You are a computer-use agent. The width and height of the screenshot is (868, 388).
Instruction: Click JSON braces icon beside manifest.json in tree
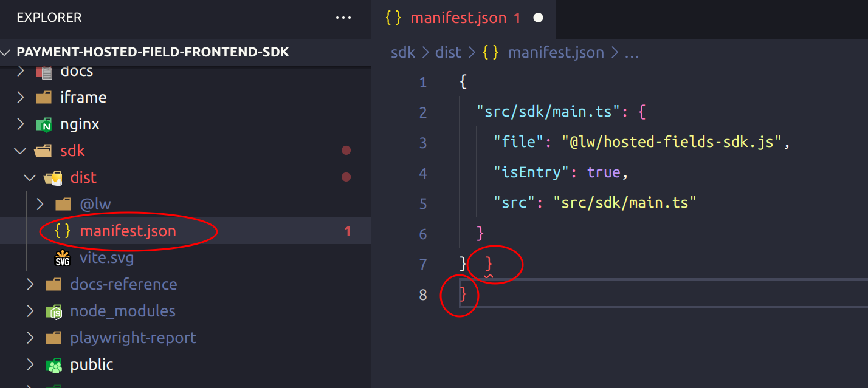63,231
